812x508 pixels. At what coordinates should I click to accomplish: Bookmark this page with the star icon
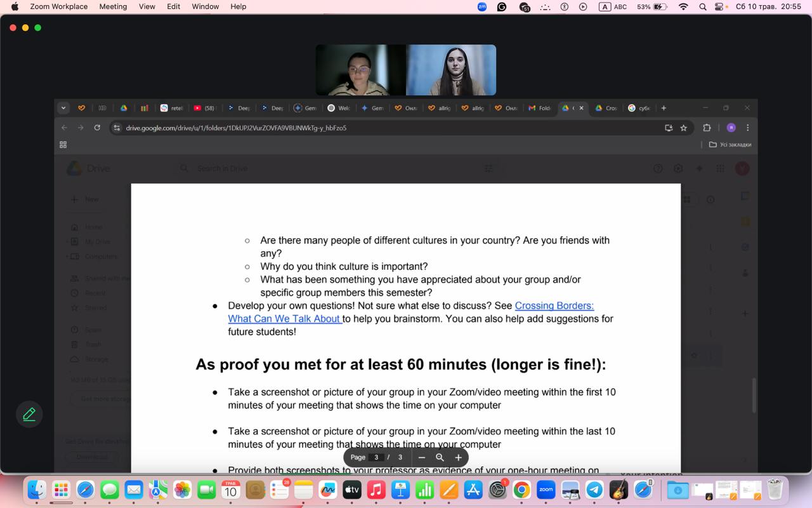tap(683, 128)
